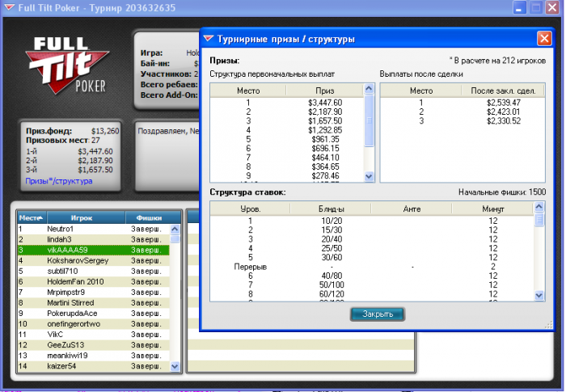
Task: Click dialog title bar red triangle icon
Action: tap(209, 38)
